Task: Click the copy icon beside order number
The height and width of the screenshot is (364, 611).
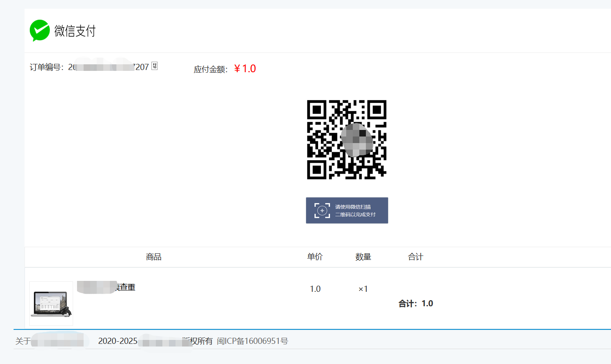Action: 154,66
